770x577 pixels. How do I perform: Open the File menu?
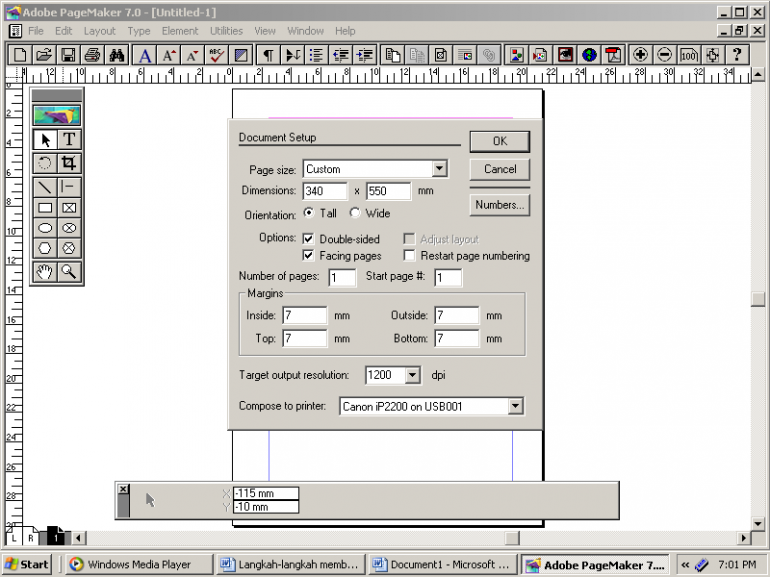(36, 31)
